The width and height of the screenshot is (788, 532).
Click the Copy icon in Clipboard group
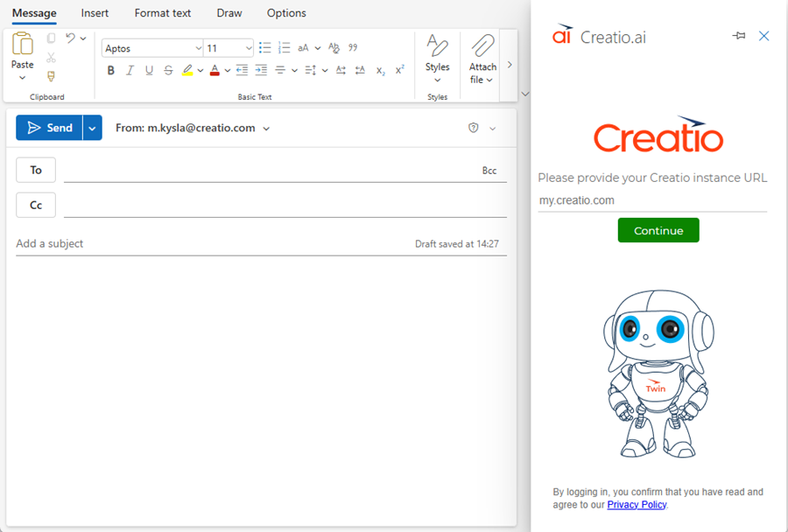51,38
